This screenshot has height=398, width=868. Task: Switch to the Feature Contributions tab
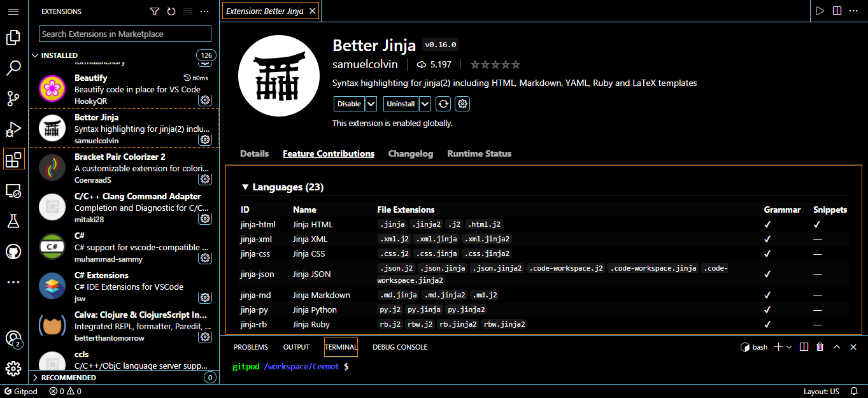coord(329,153)
